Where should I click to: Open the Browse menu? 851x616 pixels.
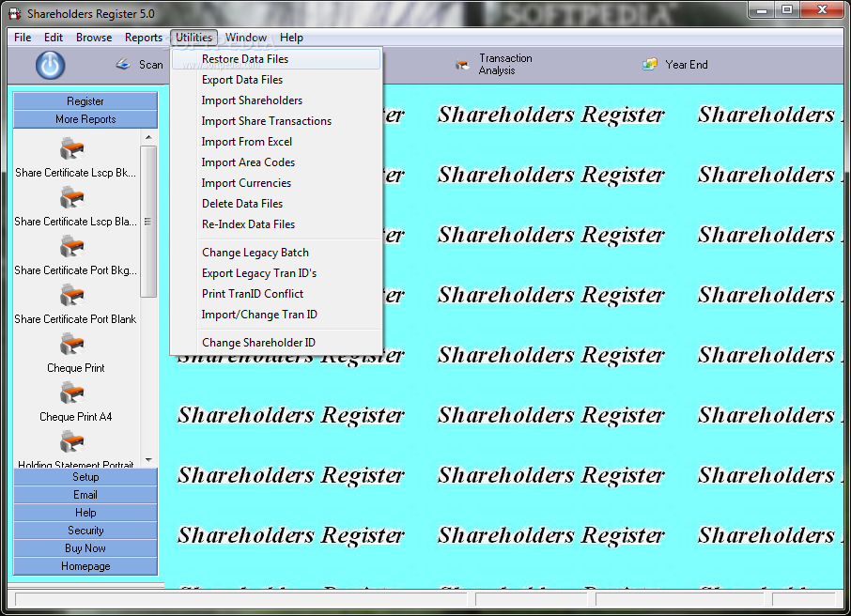94,38
